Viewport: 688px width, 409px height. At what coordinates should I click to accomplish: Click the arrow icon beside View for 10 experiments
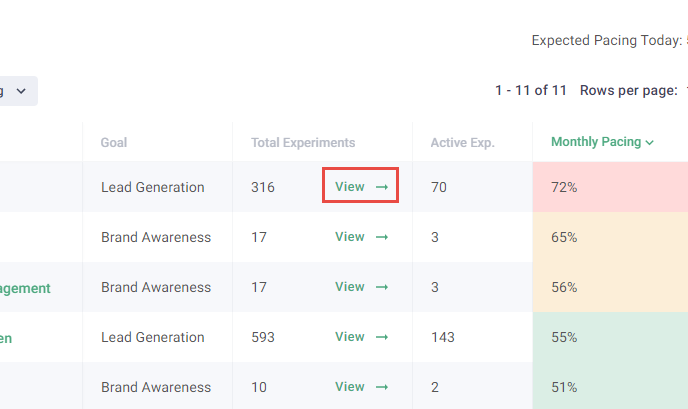381,387
